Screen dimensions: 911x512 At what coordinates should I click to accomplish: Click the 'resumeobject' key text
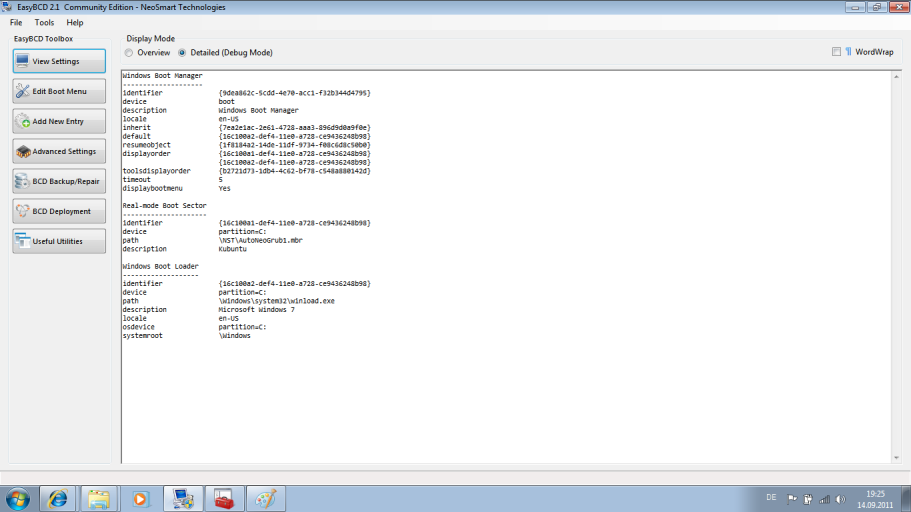tap(146, 145)
